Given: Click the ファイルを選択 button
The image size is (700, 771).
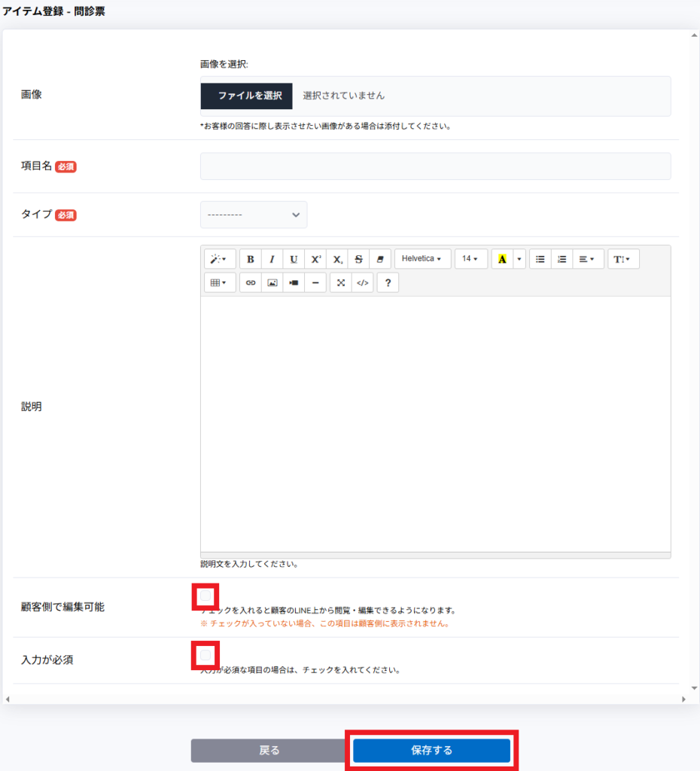Looking at the screenshot, I should coord(250,96).
